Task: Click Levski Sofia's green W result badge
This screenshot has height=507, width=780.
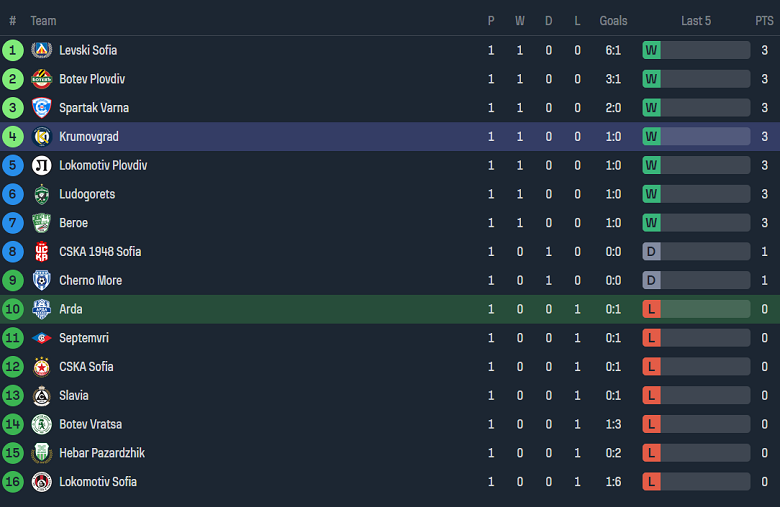Action: point(651,50)
